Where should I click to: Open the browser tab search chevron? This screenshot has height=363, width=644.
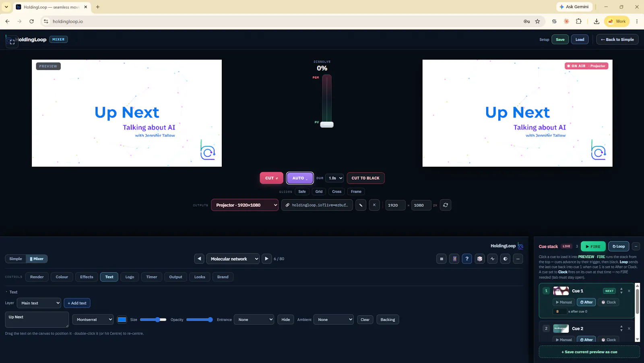(x=6, y=7)
